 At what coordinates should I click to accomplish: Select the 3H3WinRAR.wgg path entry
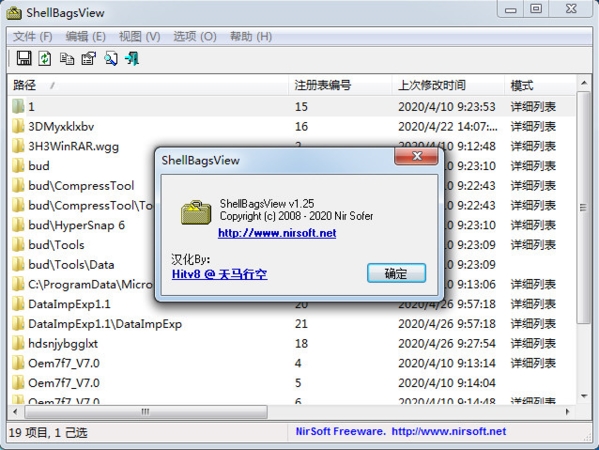(x=73, y=146)
